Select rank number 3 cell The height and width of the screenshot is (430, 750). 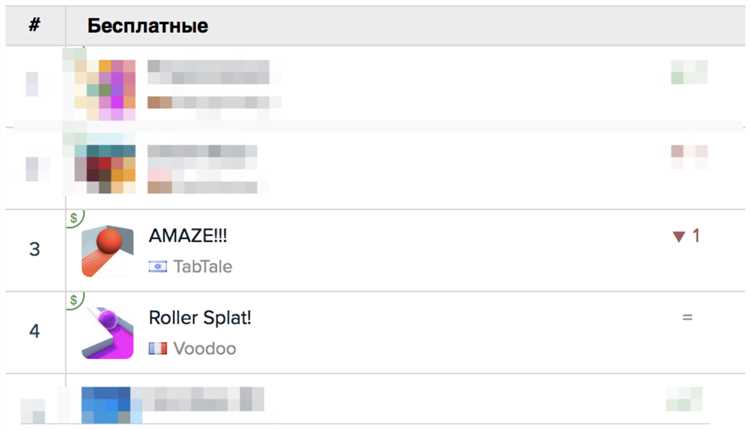pos(34,249)
